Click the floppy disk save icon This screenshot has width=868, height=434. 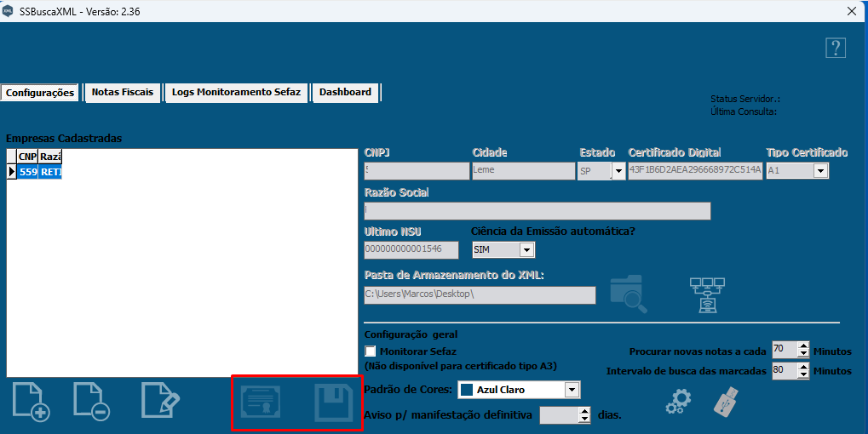333,403
